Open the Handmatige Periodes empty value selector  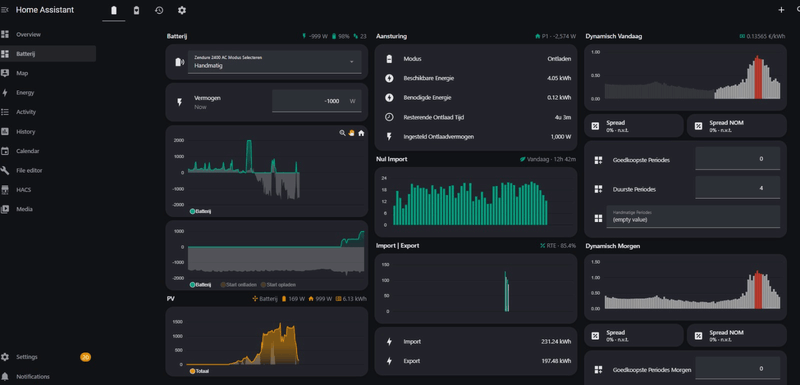coord(693,216)
